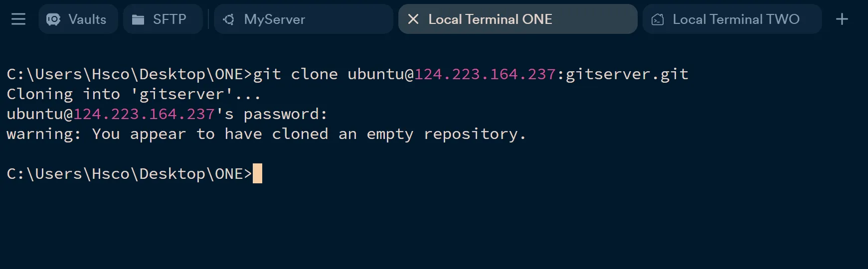
Task: Open the hamburger main menu
Action: [x=18, y=19]
